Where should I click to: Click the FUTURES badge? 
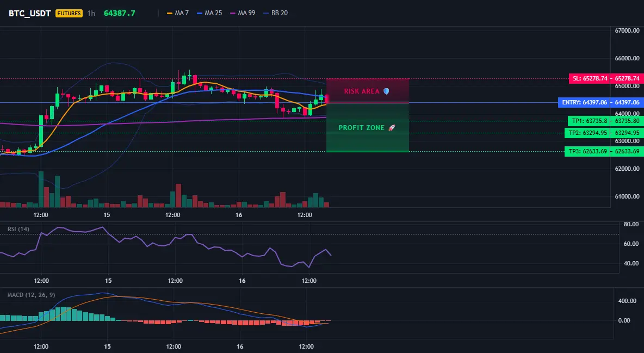pyautogui.click(x=69, y=13)
